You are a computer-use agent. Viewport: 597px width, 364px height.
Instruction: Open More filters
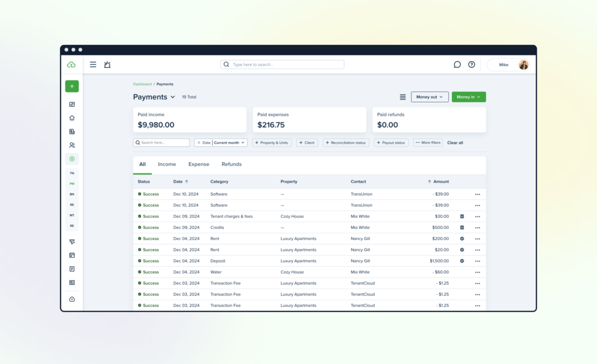pyautogui.click(x=428, y=143)
